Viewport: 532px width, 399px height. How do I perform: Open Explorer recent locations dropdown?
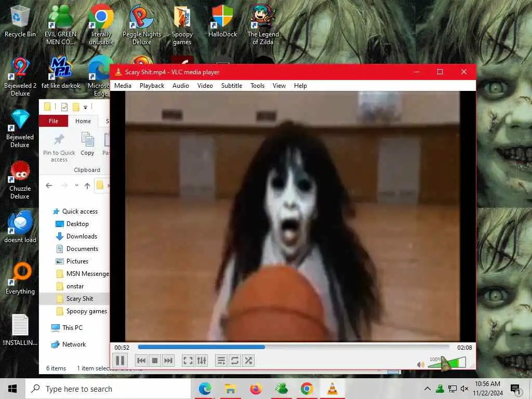click(x=77, y=185)
